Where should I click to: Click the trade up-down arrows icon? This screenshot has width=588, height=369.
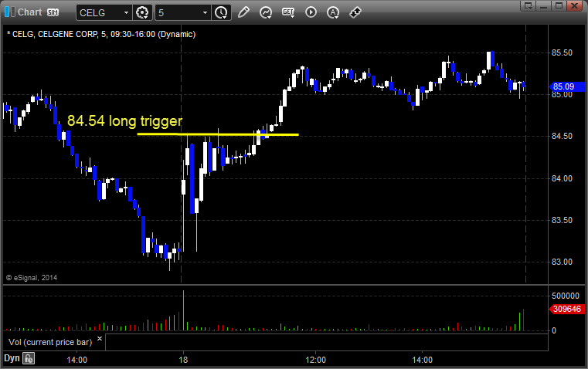(x=355, y=12)
